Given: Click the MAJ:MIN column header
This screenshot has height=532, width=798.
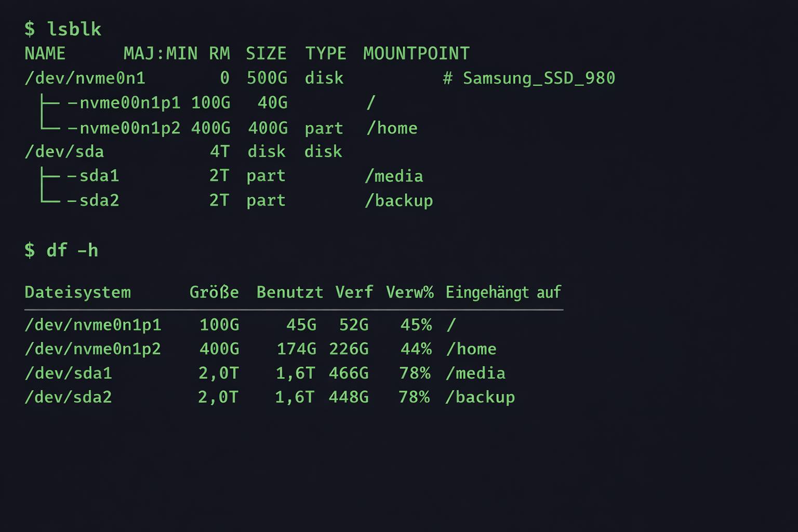Looking at the screenshot, I should tap(160, 52).
